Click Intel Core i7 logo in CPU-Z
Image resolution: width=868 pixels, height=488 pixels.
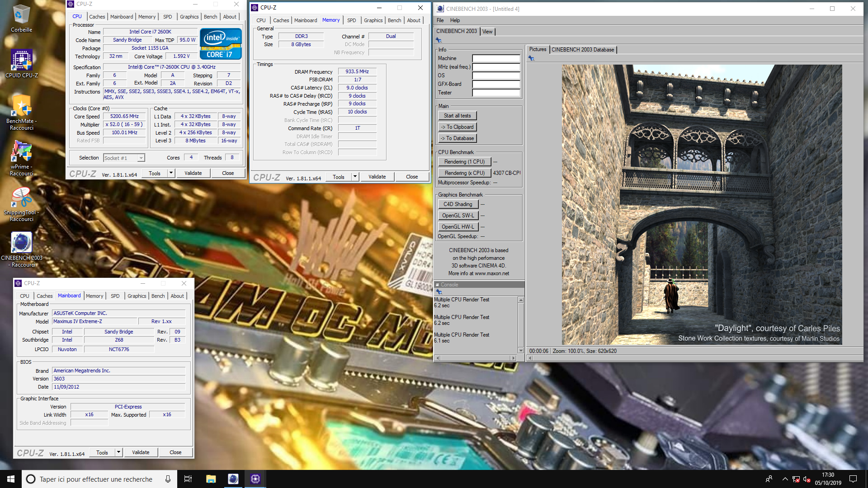[x=221, y=43]
